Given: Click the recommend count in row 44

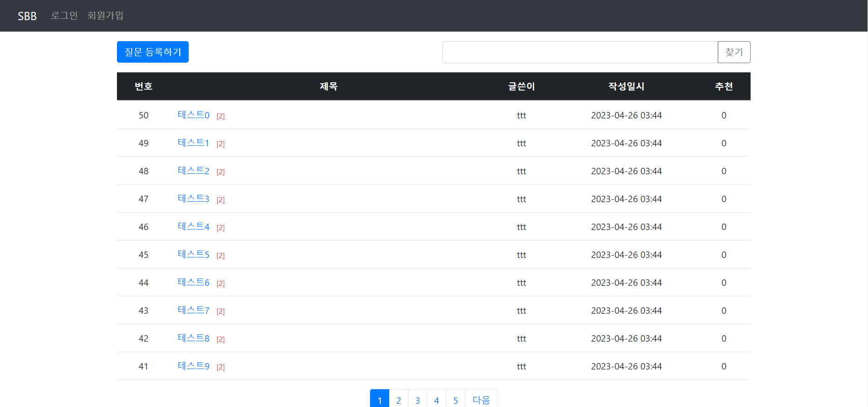Looking at the screenshot, I should (724, 283).
